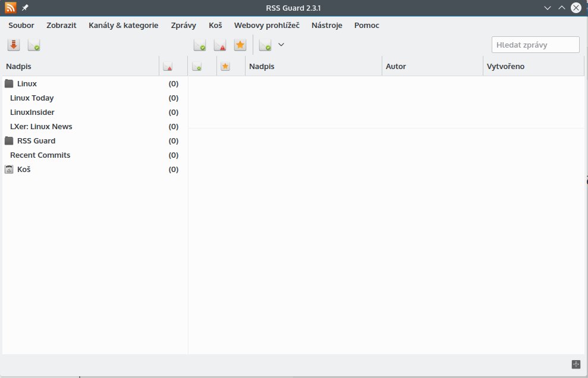Sort feeds by the unread-count envelope column header
Image resolution: width=588 pixels, height=378 pixels.
point(168,67)
